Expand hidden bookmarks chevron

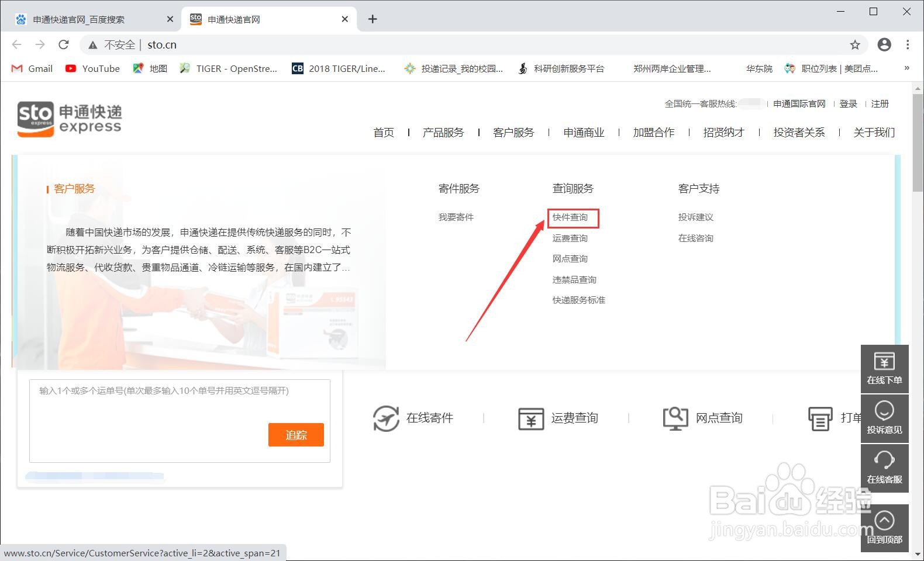[x=906, y=68]
